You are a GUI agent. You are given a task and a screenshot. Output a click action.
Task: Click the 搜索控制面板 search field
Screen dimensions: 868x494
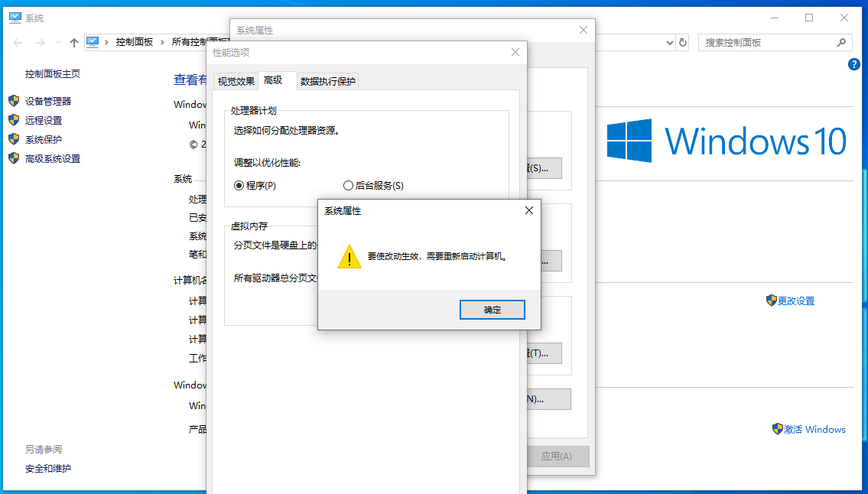(775, 43)
